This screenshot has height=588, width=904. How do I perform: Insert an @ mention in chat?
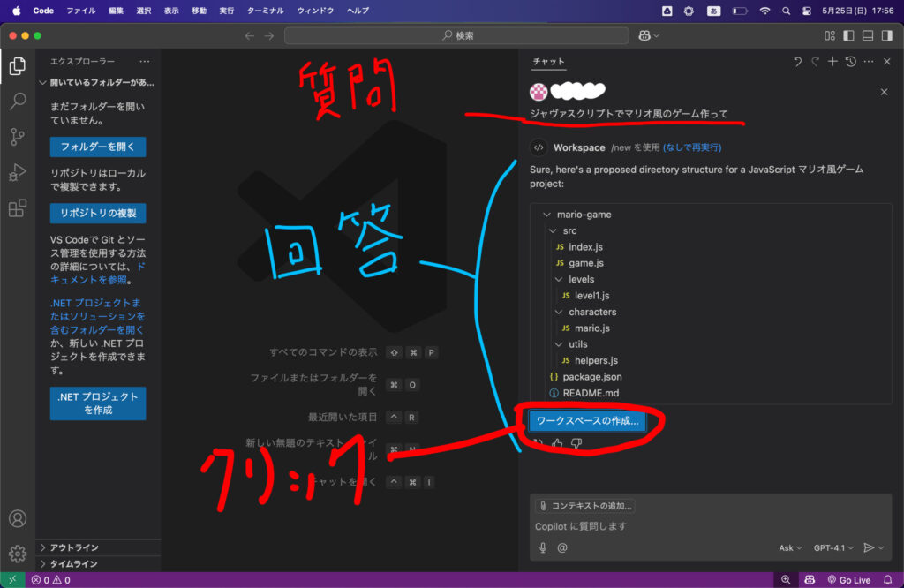coord(562,547)
